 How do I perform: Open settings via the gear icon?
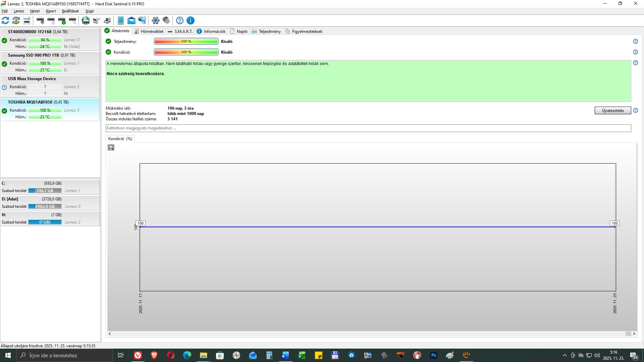[x=155, y=21]
